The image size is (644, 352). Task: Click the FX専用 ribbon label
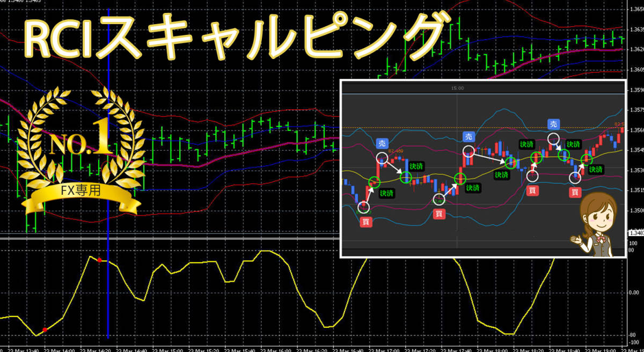80,190
